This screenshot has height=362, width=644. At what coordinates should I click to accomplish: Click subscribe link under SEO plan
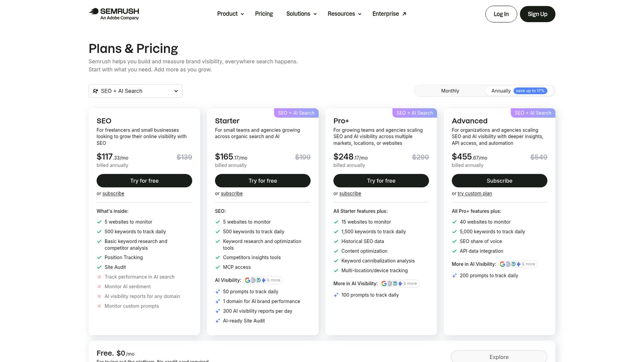[113, 194]
